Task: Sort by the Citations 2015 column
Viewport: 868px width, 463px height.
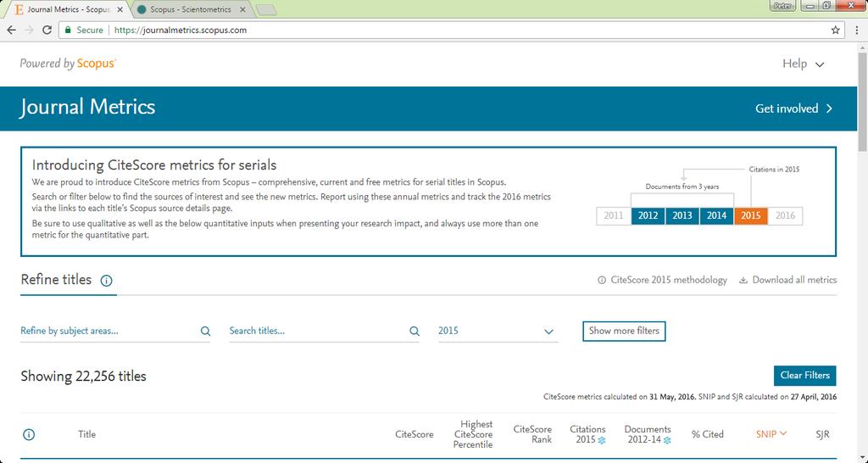Action: [587, 434]
